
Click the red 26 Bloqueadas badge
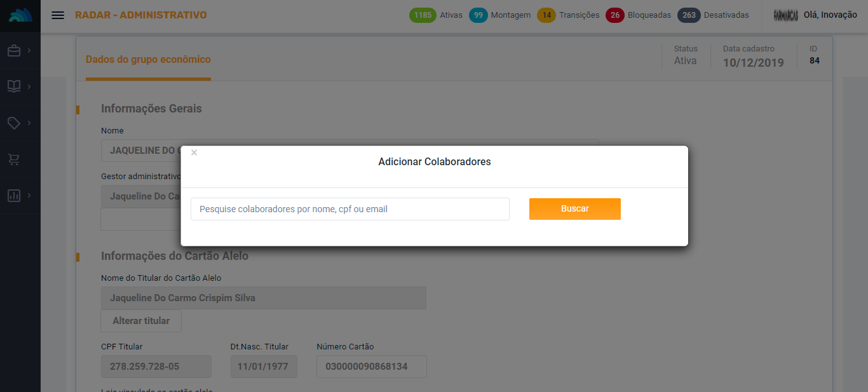[x=614, y=15]
